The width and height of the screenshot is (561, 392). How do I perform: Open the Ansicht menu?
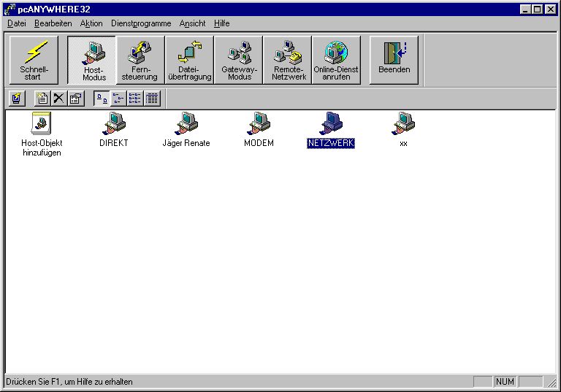193,23
